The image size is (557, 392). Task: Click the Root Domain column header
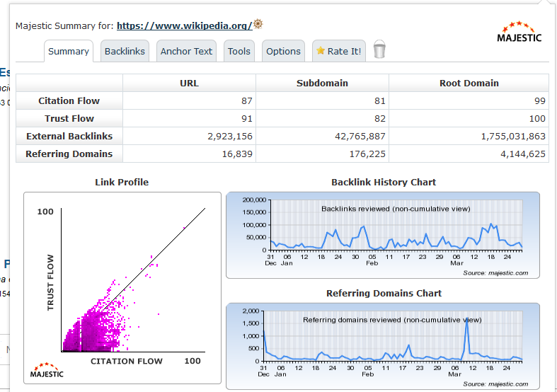coord(469,83)
